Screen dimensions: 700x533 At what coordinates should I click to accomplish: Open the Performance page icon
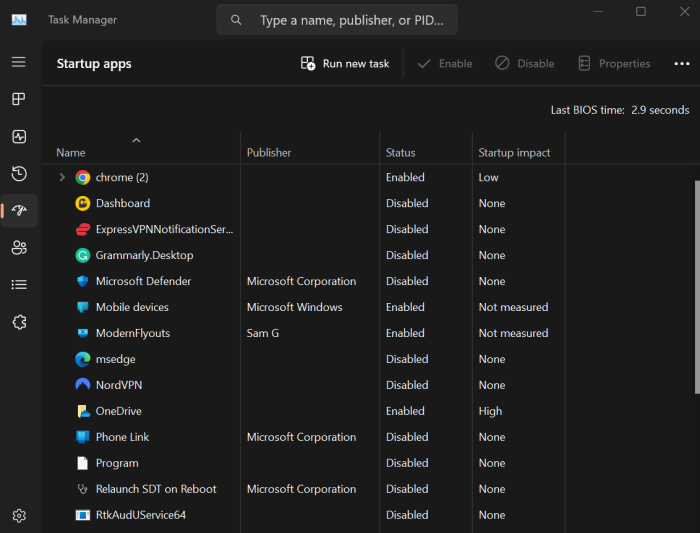tap(19, 136)
